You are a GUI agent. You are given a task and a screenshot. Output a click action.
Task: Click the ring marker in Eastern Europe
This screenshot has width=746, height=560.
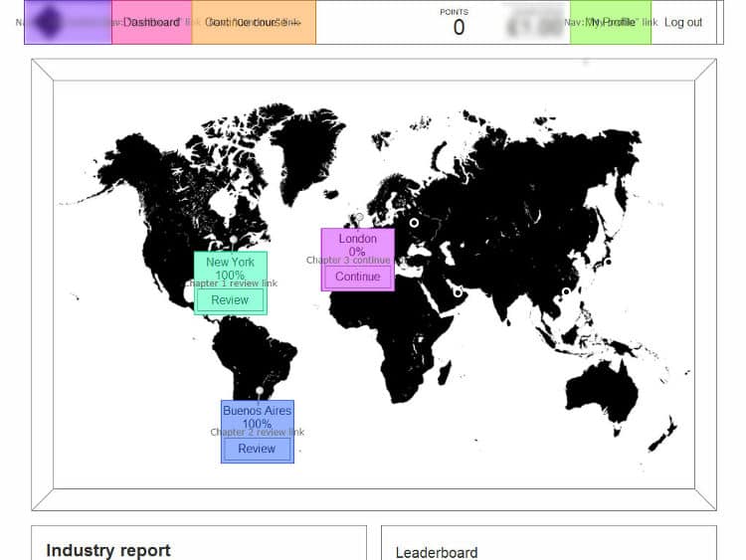pos(414,223)
